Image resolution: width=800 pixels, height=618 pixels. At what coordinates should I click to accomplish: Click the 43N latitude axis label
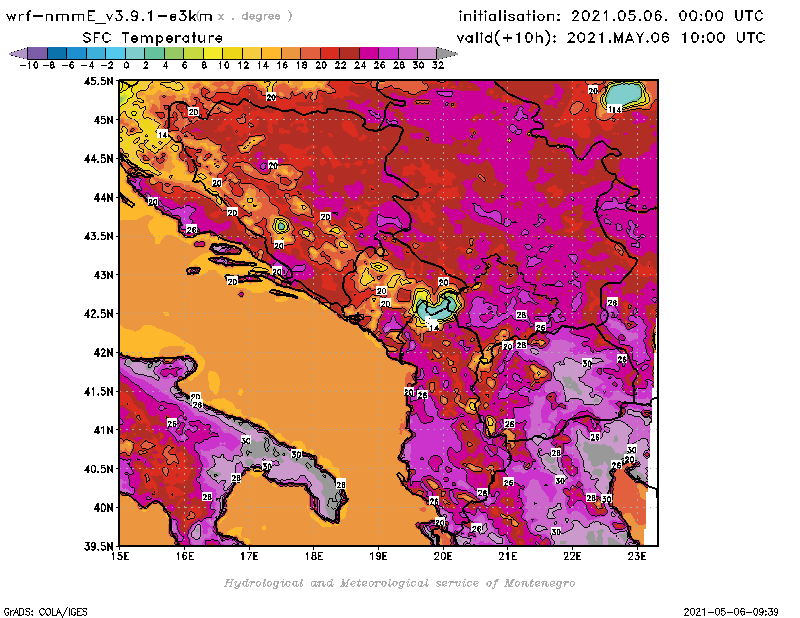click(x=103, y=275)
